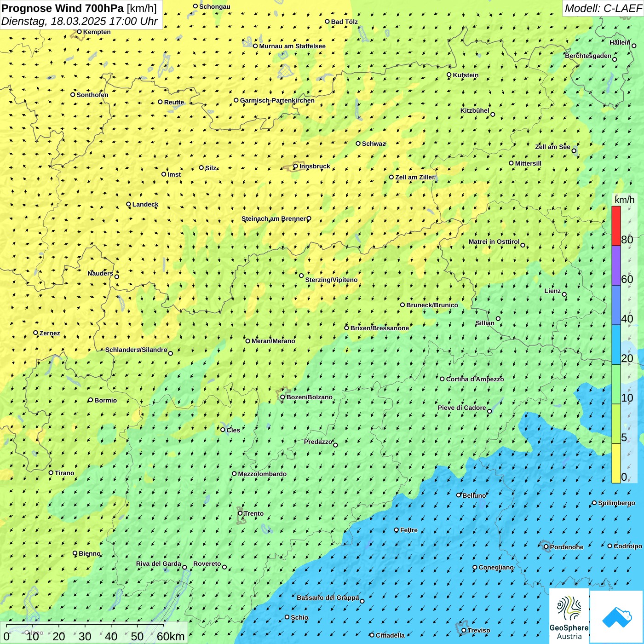
Task: Click the Sonthofen label
Action: click(x=92, y=95)
